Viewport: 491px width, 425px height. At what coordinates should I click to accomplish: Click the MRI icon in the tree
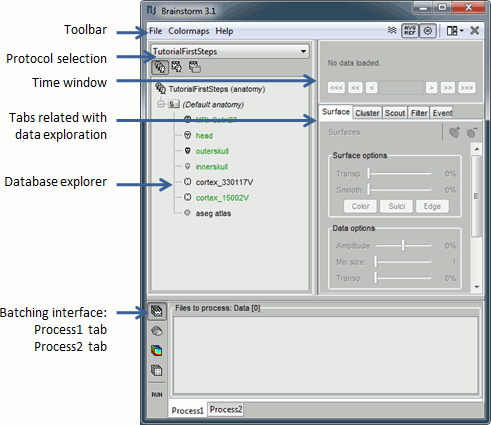pos(188,119)
